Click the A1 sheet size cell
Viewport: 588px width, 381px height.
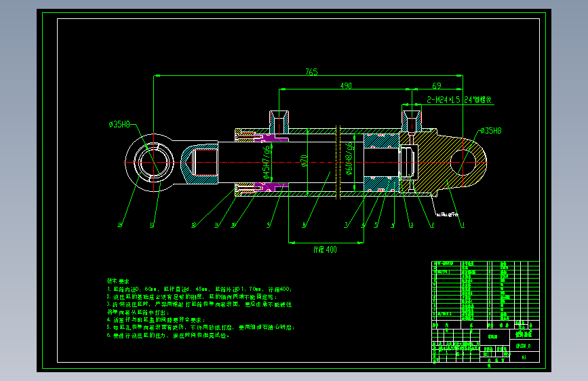point(524,357)
